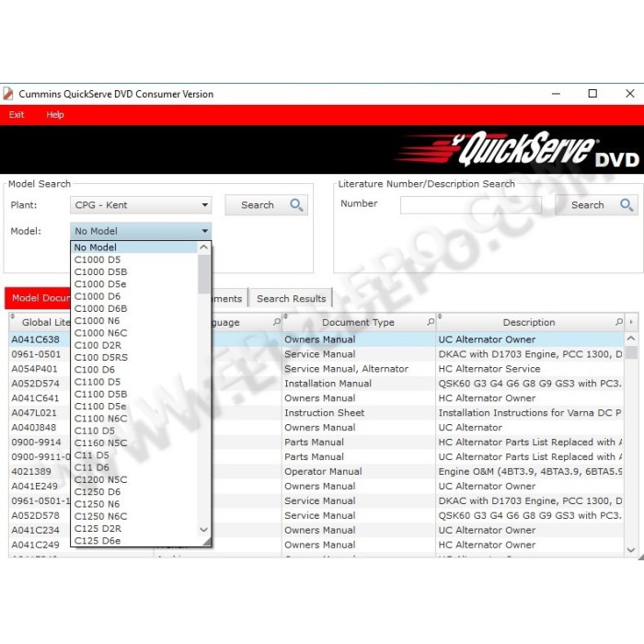Click results table scroll down arrow
The width and height of the screenshot is (644, 644).
coord(631,549)
